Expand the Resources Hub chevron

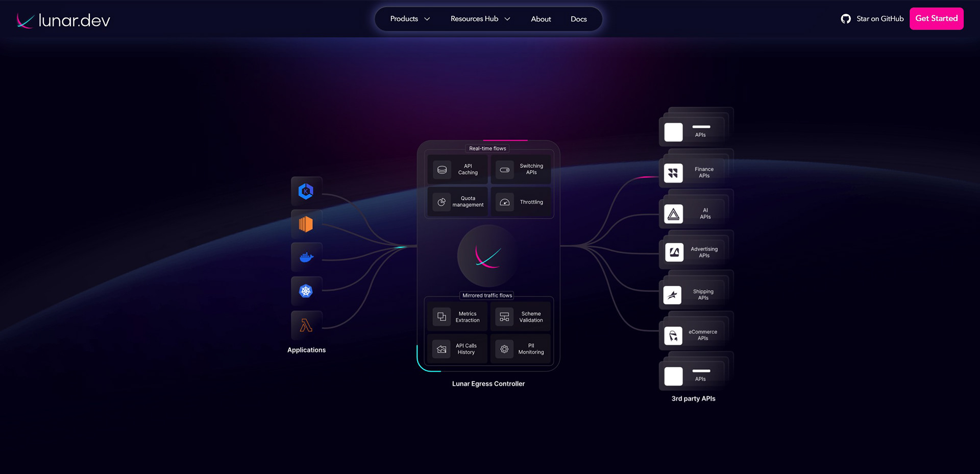pyautogui.click(x=507, y=19)
